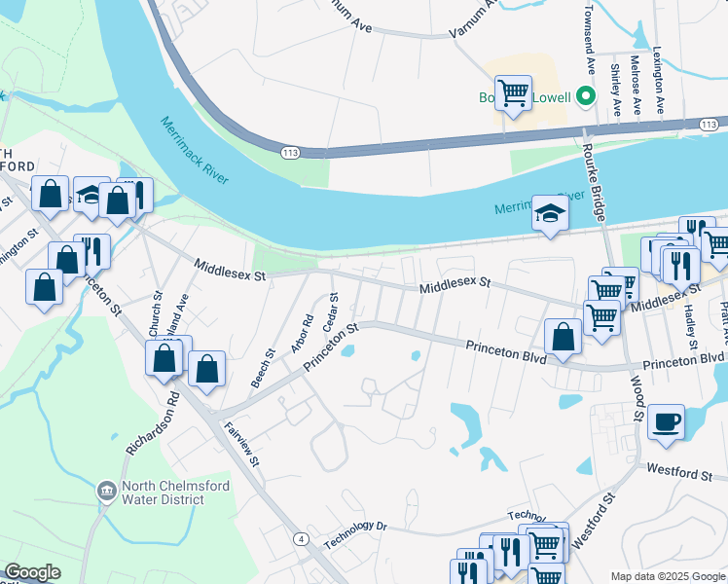Click the shopping bag marker on Princeton Blvd
Image resolution: width=728 pixels, height=584 pixels.
pyautogui.click(x=563, y=341)
